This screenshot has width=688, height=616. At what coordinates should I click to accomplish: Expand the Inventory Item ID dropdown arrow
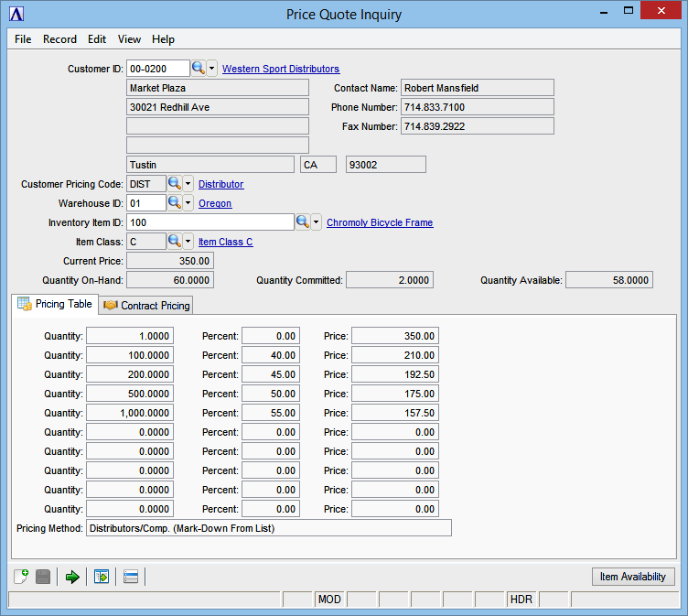click(x=316, y=222)
